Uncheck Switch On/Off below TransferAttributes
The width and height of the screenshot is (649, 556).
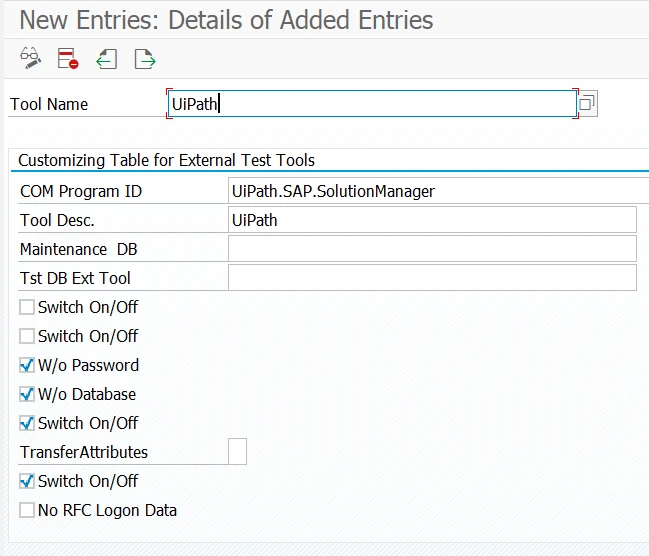(27, 481)
